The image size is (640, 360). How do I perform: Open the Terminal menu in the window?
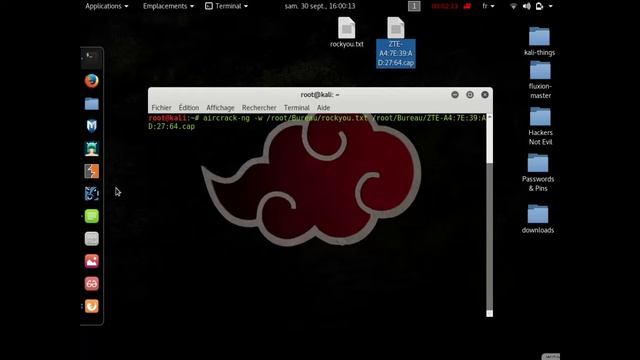pos(296,108)
